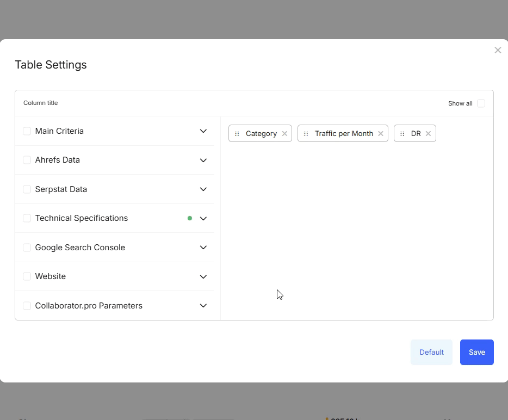Dismiss the Table Settings dialog via the X
The height and width of the screenshot is (420, 508).
(498, 50)
